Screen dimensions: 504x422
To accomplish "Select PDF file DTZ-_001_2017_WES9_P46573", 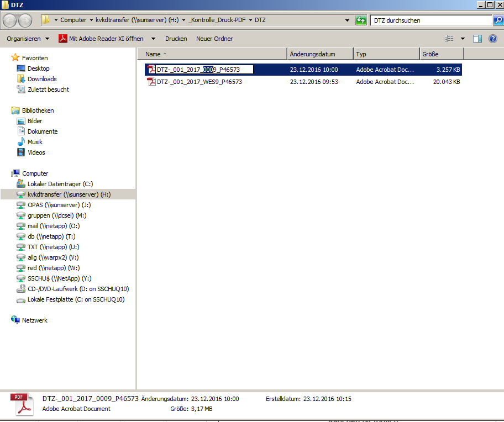I will (199, 82).
